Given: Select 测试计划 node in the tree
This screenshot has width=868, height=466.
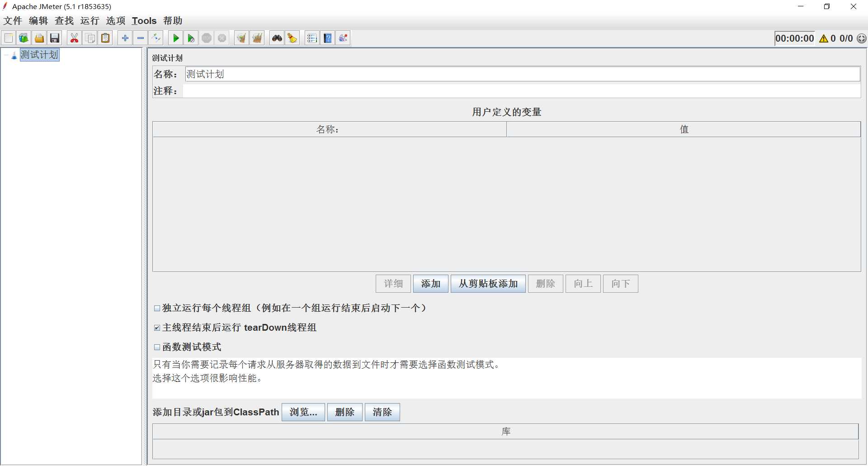Looking at the screenshot, I should pos(39,55).
